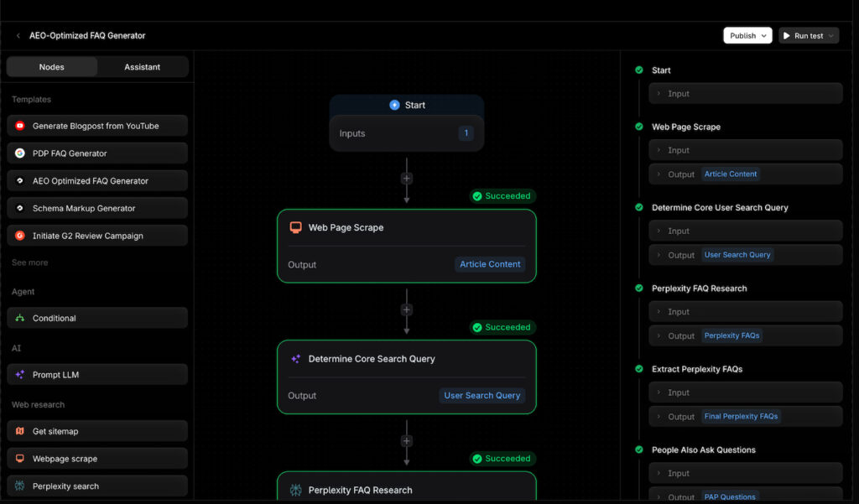The width and height of the screenshot is (859, 504).
Task: Expand the Output Perplexity FAQs row
Action: 746,335
